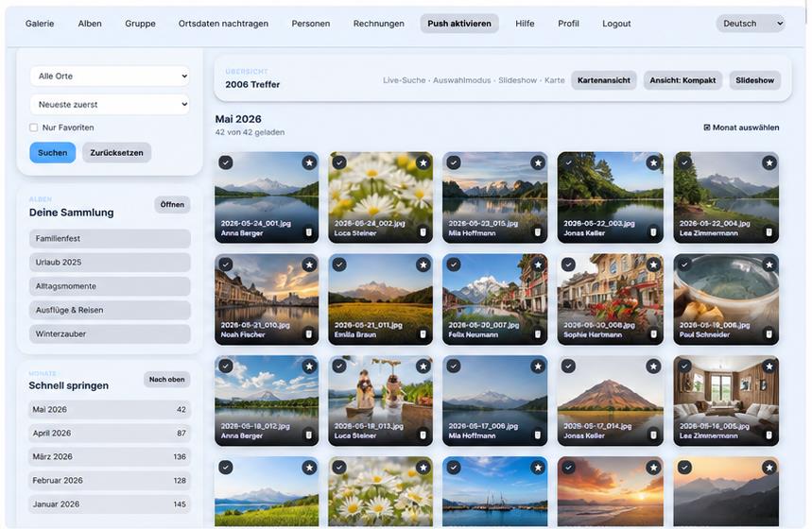812x529 pixels.
Task: Toggle selection check on Mia Hoffmann's 2026-05-23_015.jpg
Action: tap(454, 162)
